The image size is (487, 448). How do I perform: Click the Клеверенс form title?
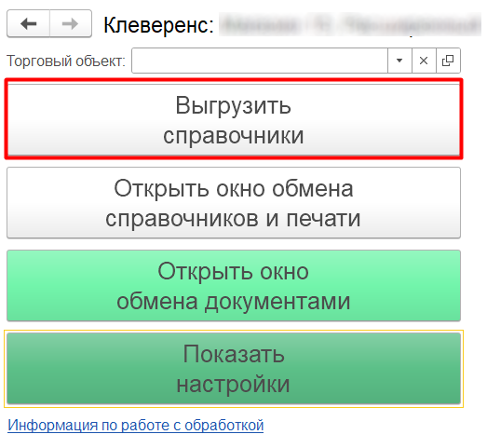pos(158,25)
